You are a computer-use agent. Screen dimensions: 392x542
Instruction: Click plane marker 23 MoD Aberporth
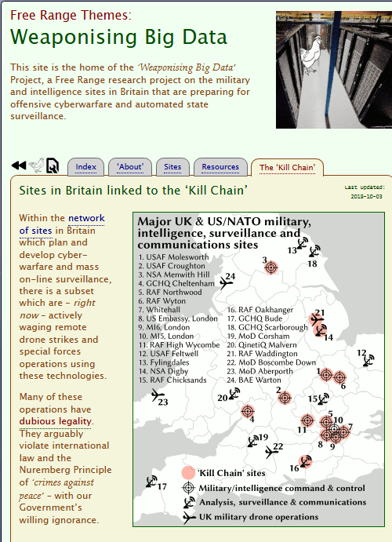[x=158, y=395]
